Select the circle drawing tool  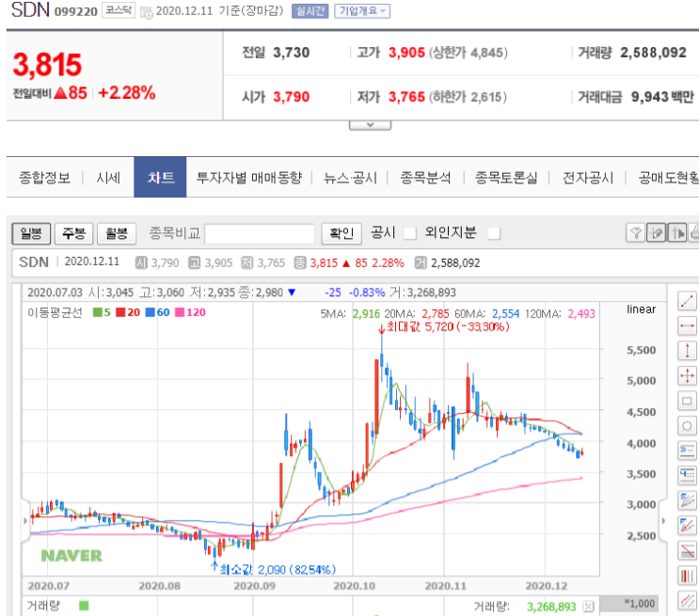(687, 426)
